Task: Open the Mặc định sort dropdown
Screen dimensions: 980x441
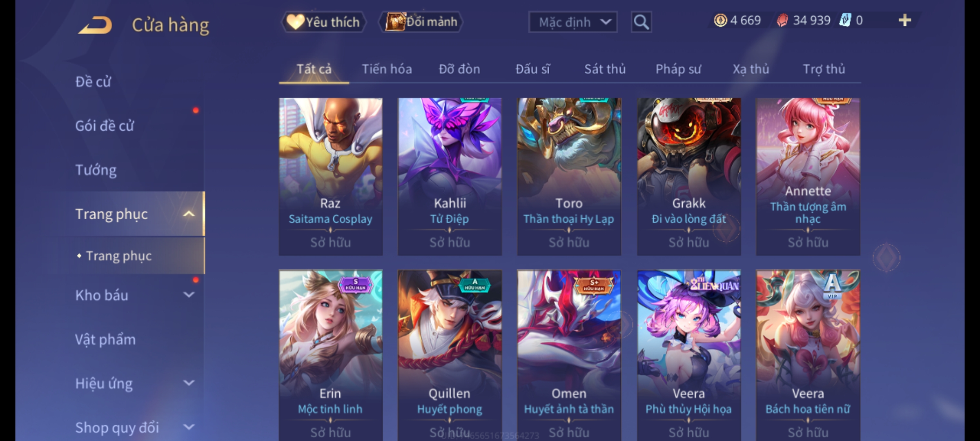Action: click(572, 22)
